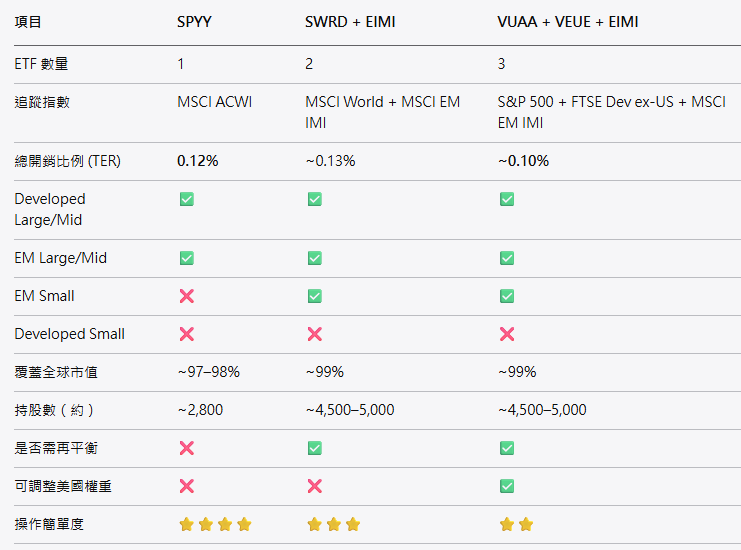Click the two-star rating in VUAA column

(515, 524)
